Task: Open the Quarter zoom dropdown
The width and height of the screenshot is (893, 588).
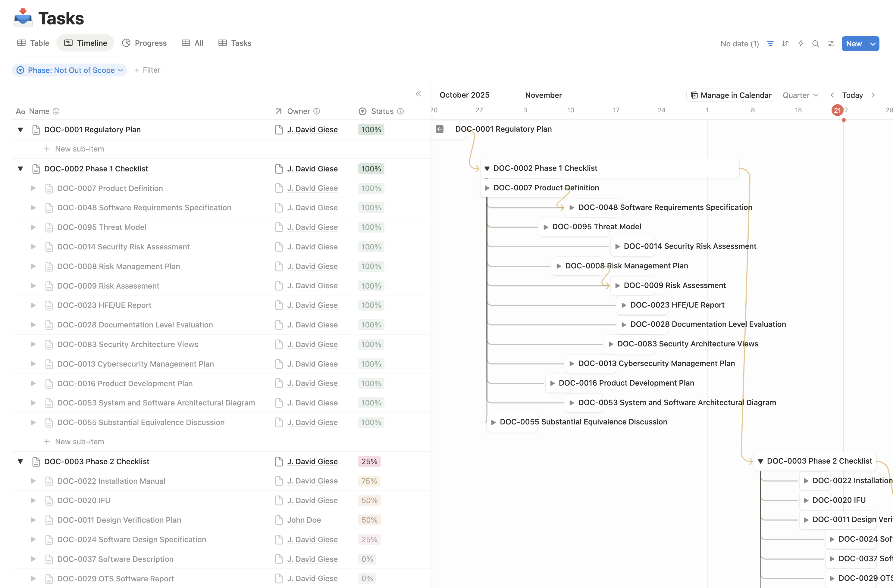Action: (800, 95)
